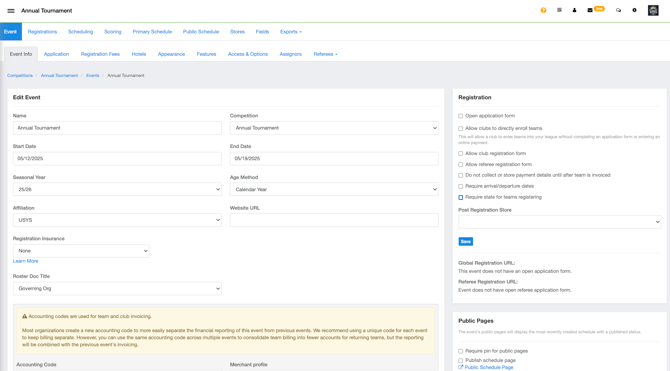This screenshot has width=670, height=371.
Task: Open the Stores tab
Action: pyautogui.click(x=237, y=32)
